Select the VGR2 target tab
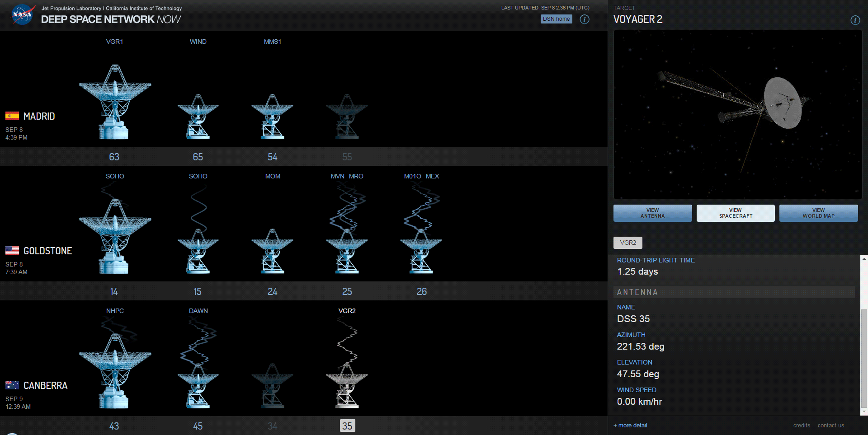The image size is (868, 435). (x=628, y=243)
